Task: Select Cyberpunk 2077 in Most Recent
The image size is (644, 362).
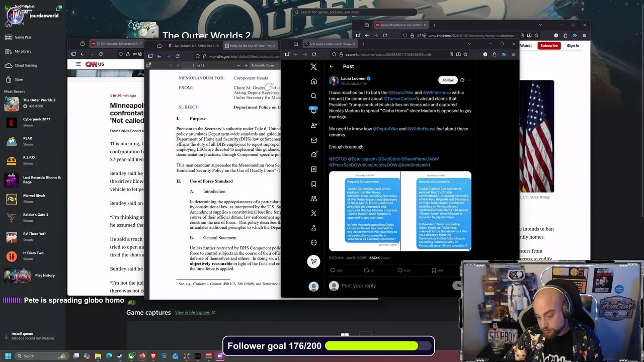Action: pos(33,122)
